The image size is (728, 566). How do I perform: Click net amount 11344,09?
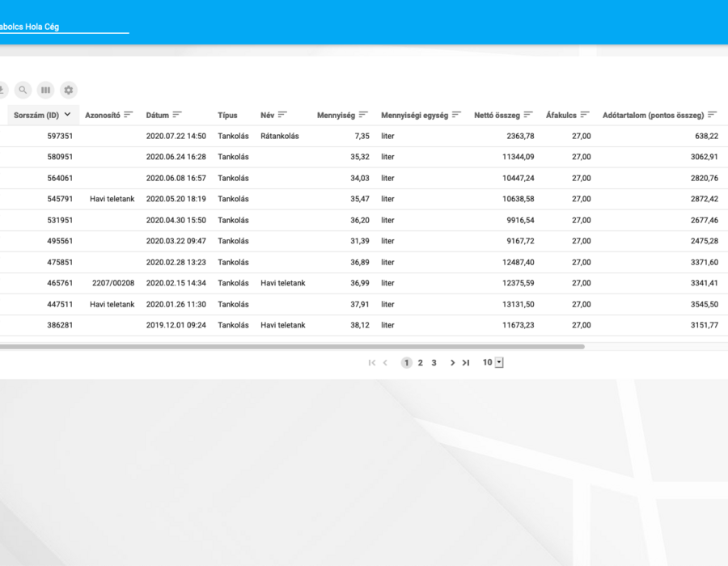coord(518,157)
